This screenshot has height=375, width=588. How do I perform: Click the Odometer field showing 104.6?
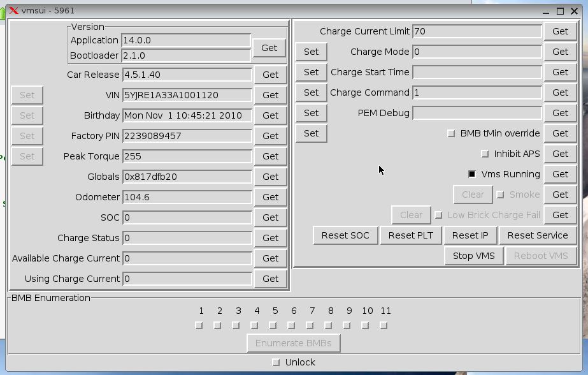pos(187,197)
